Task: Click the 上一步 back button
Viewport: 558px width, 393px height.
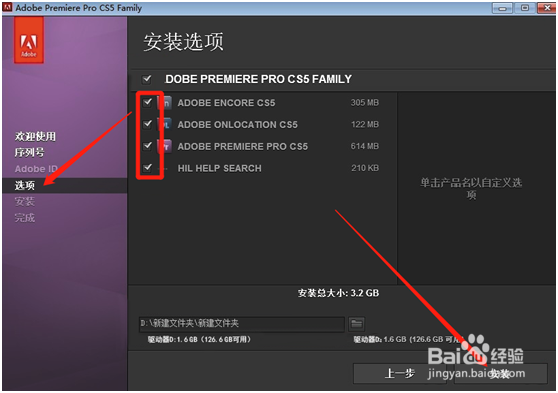Action: point(399,373)
